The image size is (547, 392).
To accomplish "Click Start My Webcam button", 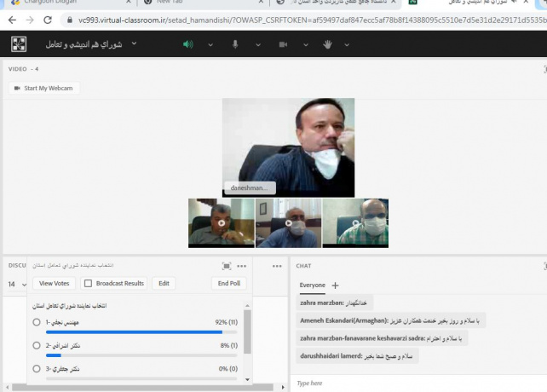I will (x=43, y=88).
